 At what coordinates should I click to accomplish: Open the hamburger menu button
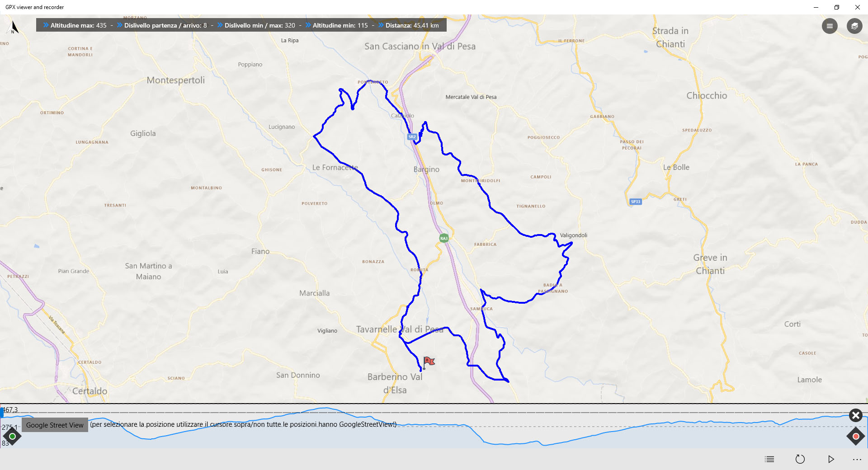point(829,26)
